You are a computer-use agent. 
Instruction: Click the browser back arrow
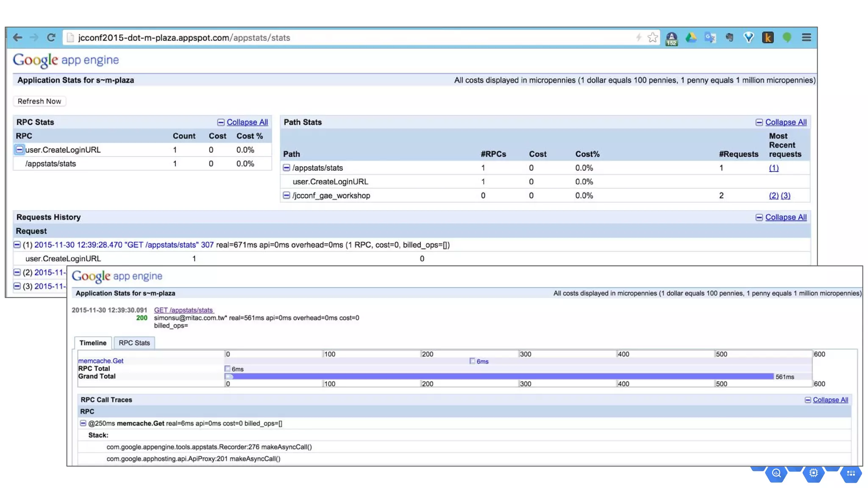[x=17, y=38]
